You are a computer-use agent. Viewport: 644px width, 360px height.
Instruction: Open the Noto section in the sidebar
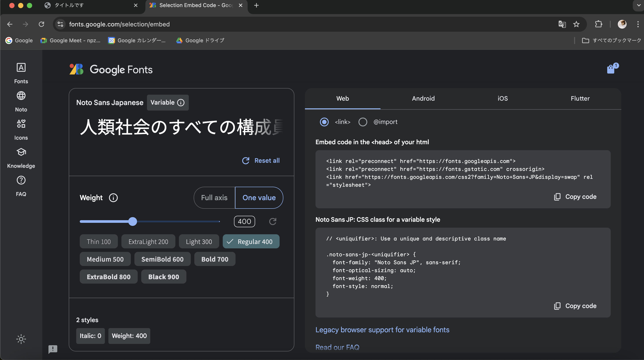point(21,101)
